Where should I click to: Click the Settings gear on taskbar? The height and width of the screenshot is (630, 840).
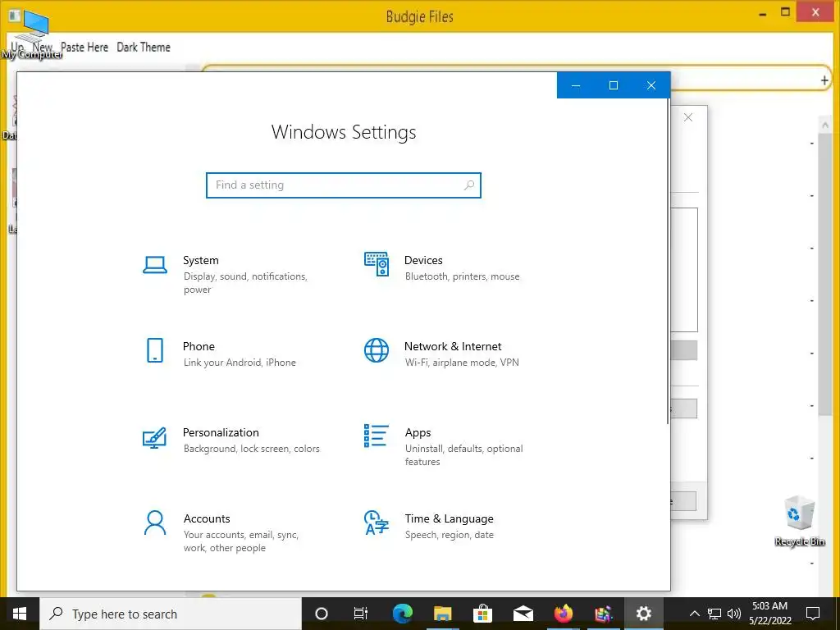click(x=643, y=614)
